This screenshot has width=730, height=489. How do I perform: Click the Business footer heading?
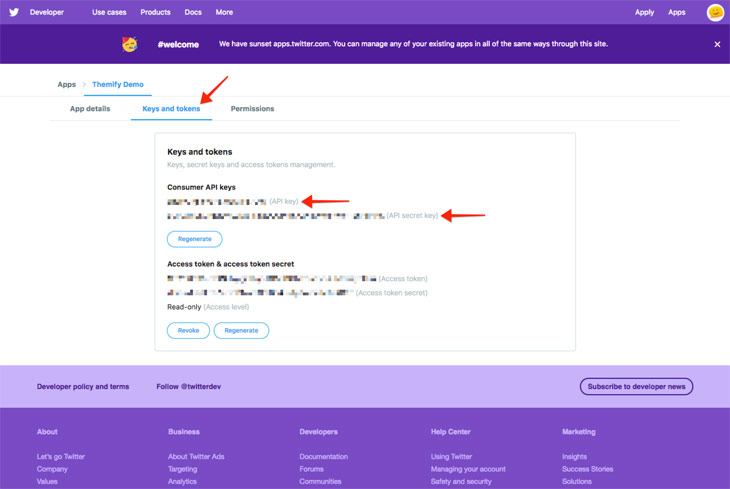[184, 432]
